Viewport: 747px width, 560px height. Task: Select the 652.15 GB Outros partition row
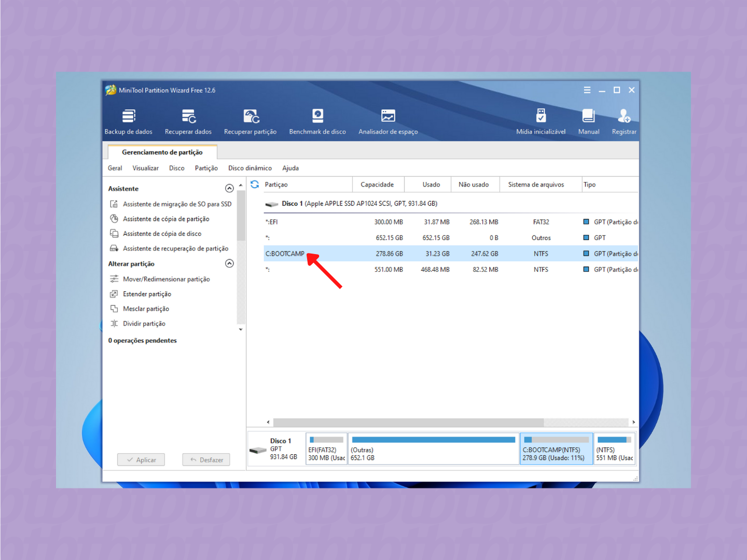tap(451, 238)
